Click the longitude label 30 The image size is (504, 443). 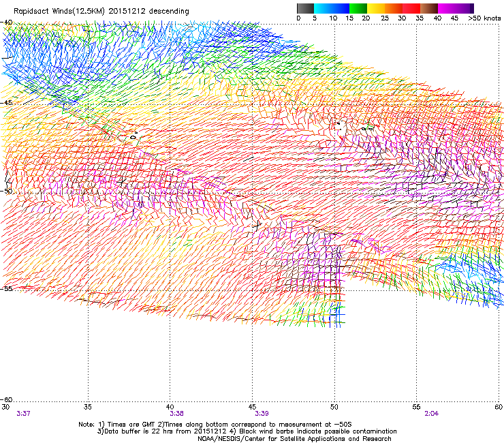tap(5, 407)
